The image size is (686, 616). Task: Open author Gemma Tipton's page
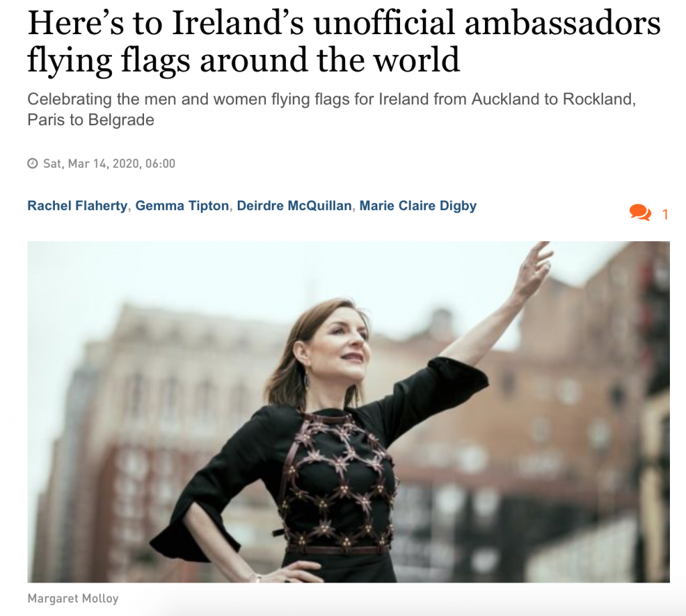tap(182, 206)
